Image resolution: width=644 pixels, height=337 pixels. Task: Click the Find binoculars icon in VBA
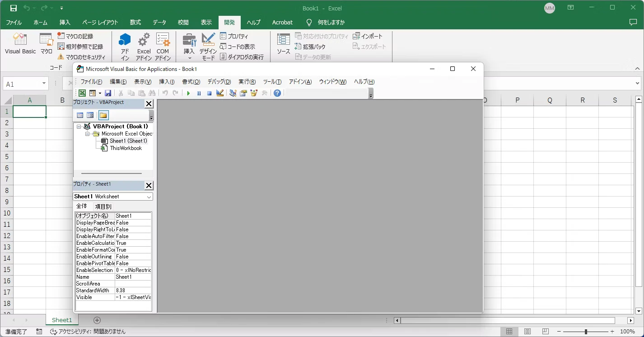(x=152, y=93)
